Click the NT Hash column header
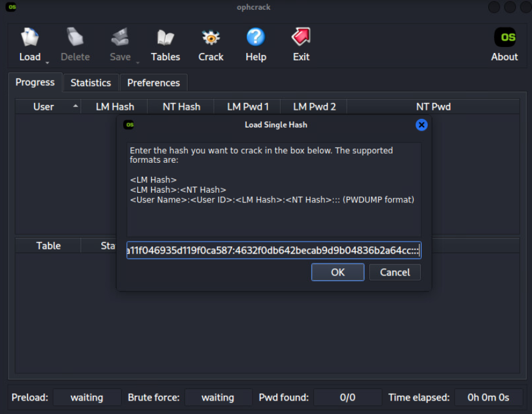Screen dimensions: 532x414 (181, 107)
